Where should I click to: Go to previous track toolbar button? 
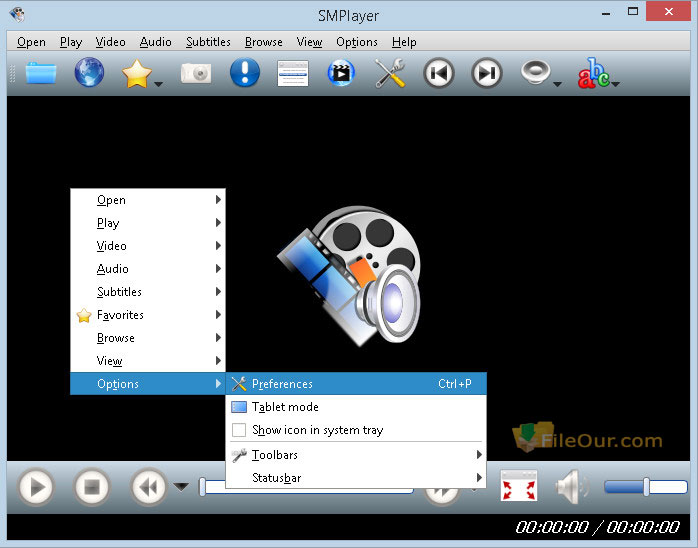coord(439,73)
